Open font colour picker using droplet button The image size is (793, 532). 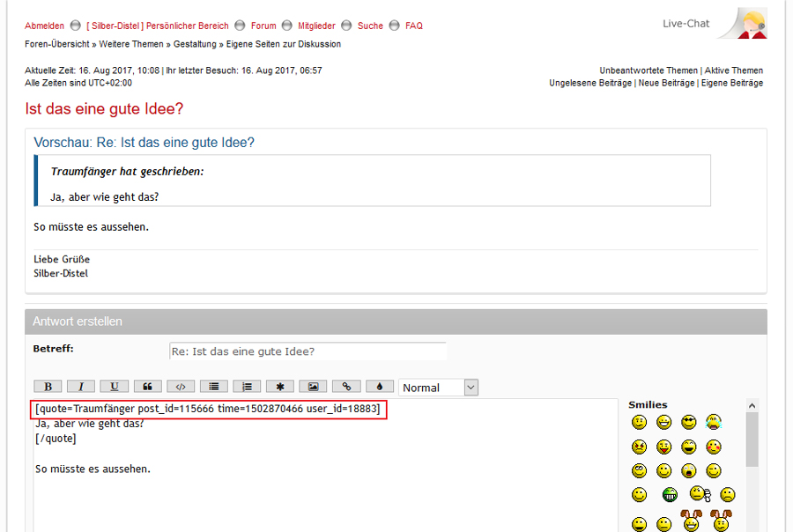[379, 387]
